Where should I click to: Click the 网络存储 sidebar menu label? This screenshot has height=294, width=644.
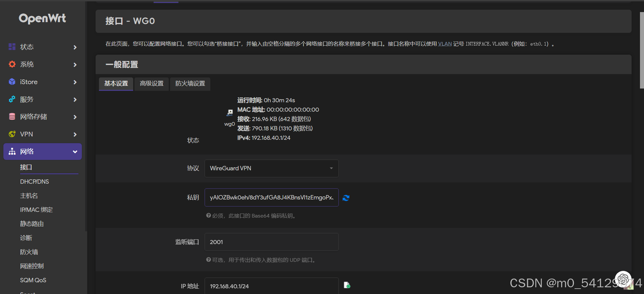34,117
